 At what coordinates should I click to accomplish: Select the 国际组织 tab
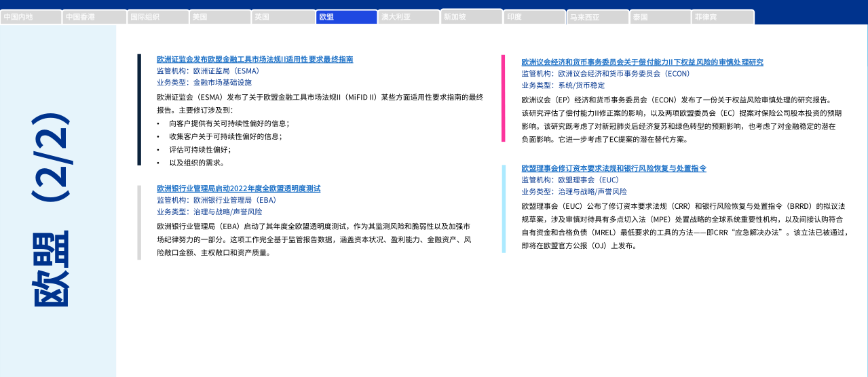[x=157, y=17]
